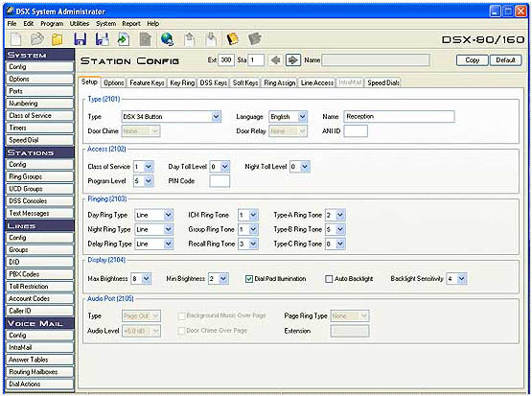Viewport: 532px width, 396px height.
Task: Open the Day Ring Type dropdown
Action: tap(168, 215)
